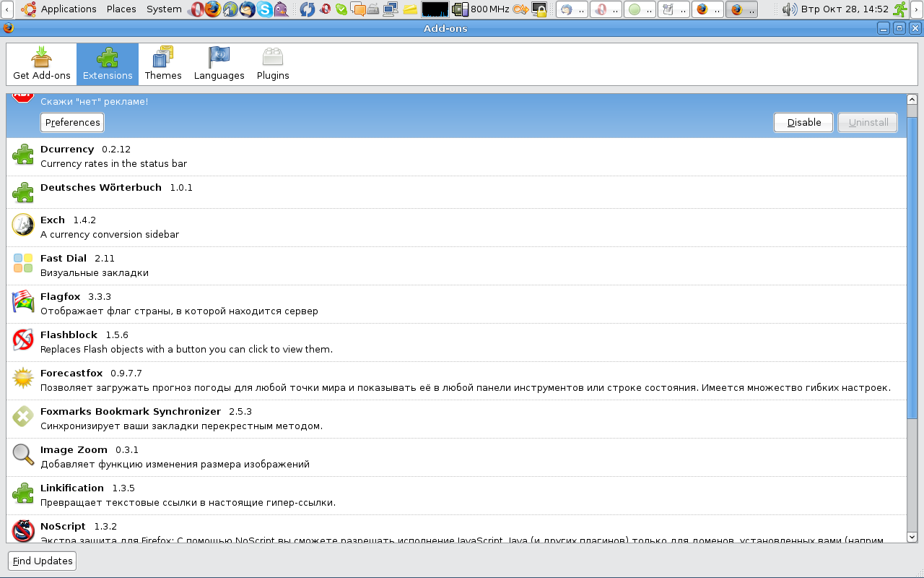This screenshot has width=924, height=578.
Task: Open the Places menu
Action: 121,9
